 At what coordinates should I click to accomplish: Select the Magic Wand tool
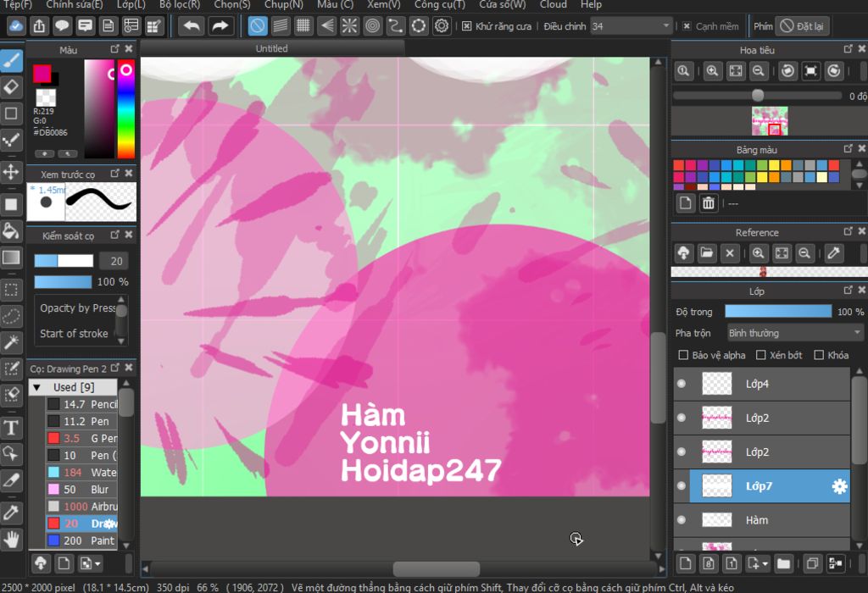pos(12,342)
